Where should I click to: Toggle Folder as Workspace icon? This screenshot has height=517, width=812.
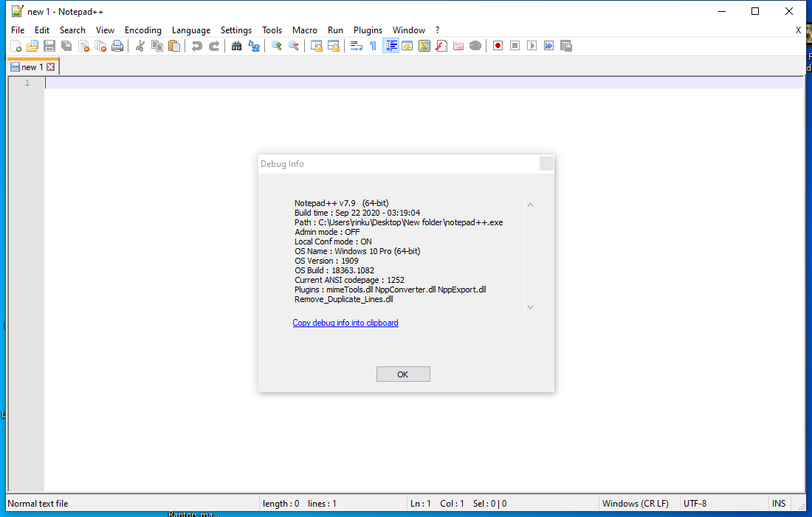458,46
